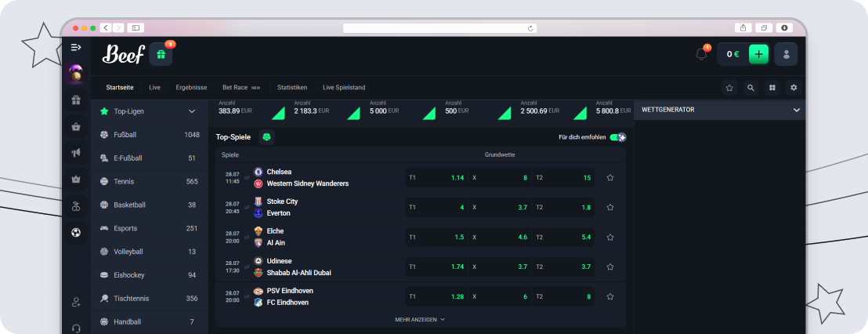Screen dimensions: 868x334
Task: Bet T1 1.5 on Elche
Action: point(437,237)
